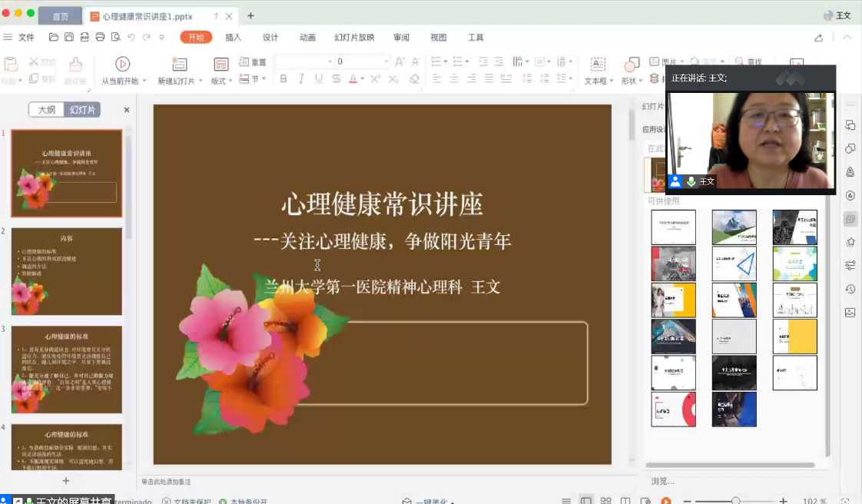Screen dimensions: 862x504
Task: Toggle bold formatting
Action: (x=283, y=78)
